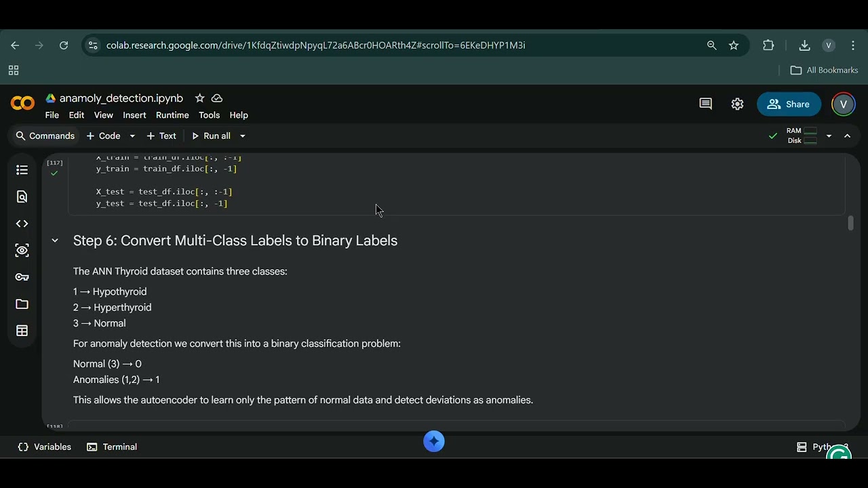Click Run all
This screenshot has height=488, width=868.
[x=211, y=136]
